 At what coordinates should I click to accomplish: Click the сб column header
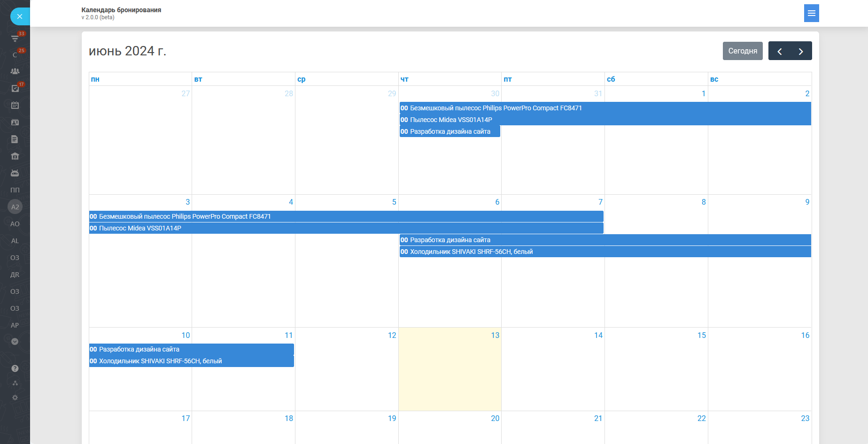(611, 79)
